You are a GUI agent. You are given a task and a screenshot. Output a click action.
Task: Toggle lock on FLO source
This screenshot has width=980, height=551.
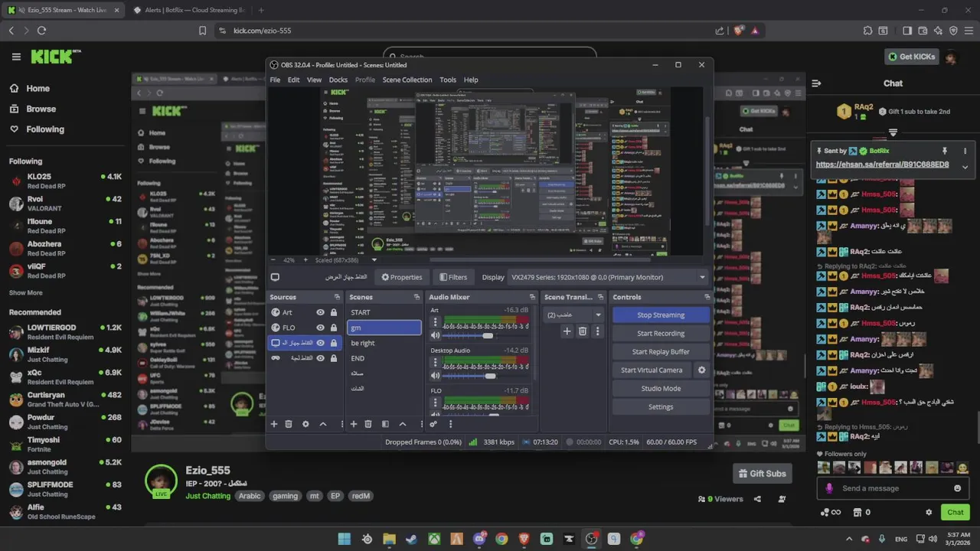point(334,328)
